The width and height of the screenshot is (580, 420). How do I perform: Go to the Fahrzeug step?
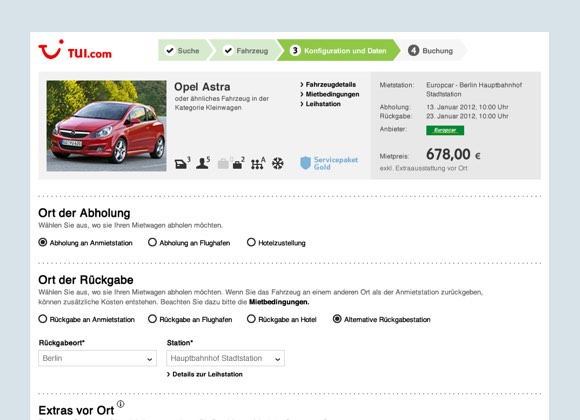pyautogui.click(x=247, y=50)
